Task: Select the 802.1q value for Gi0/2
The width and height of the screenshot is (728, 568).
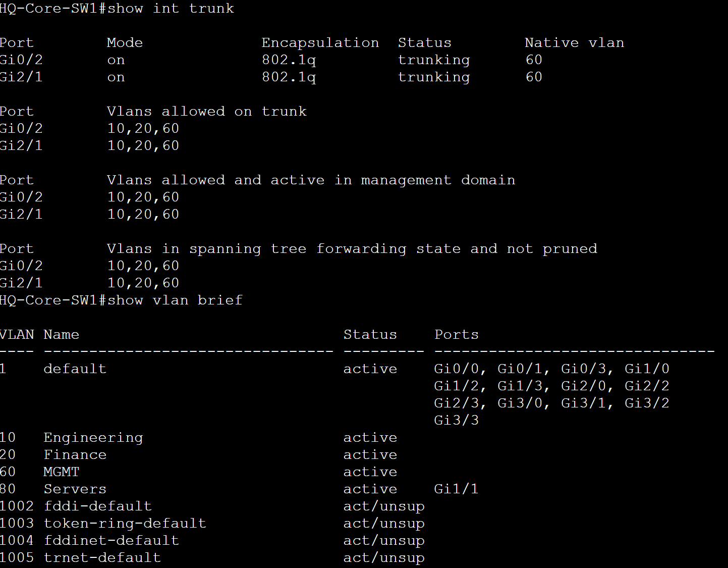Action: tap(289, 60)
